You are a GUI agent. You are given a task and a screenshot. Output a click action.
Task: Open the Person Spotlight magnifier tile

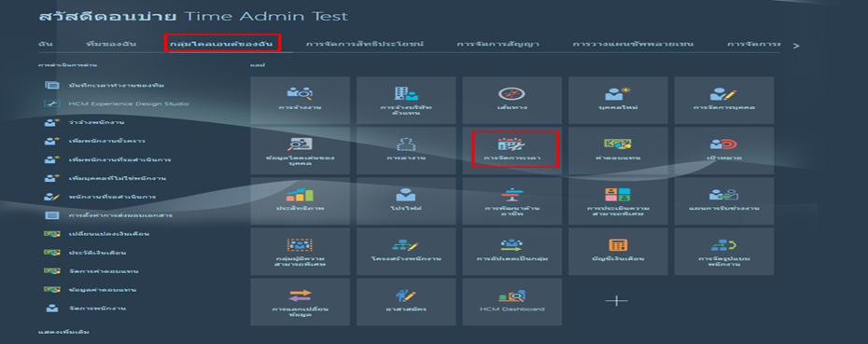point(300,150)
